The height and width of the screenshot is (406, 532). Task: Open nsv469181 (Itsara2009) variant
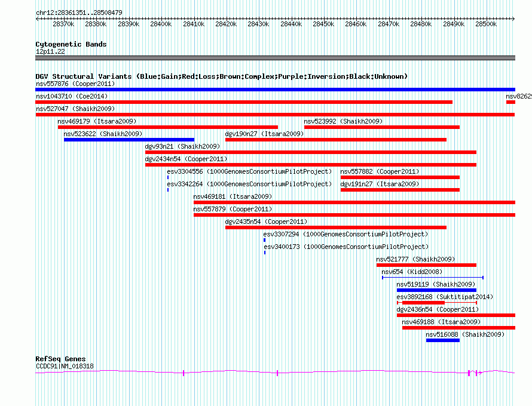click(x=233, y=196)
